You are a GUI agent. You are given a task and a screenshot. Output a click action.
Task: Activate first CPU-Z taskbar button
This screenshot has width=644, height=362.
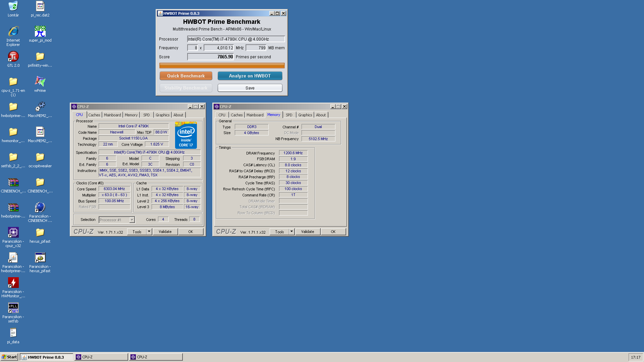[x=101, y=357]
